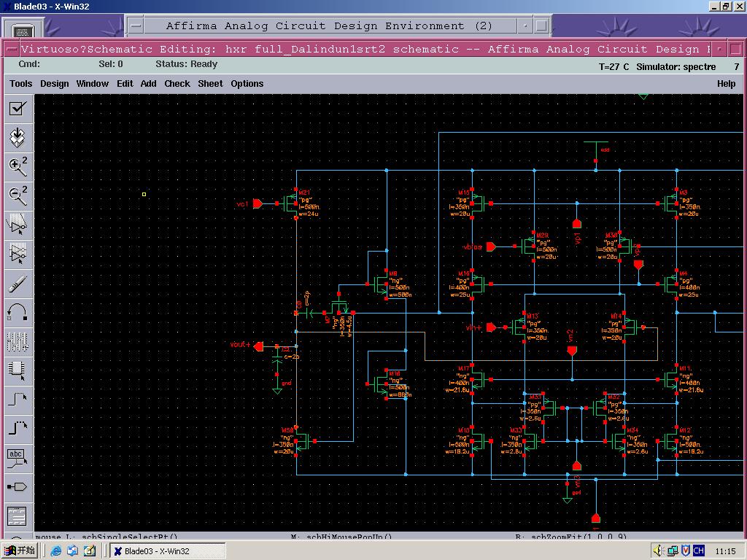This screenshot has height=560, width=747.
Task: Select the narrow Wire drawing tool
Action: click(18, 400)
